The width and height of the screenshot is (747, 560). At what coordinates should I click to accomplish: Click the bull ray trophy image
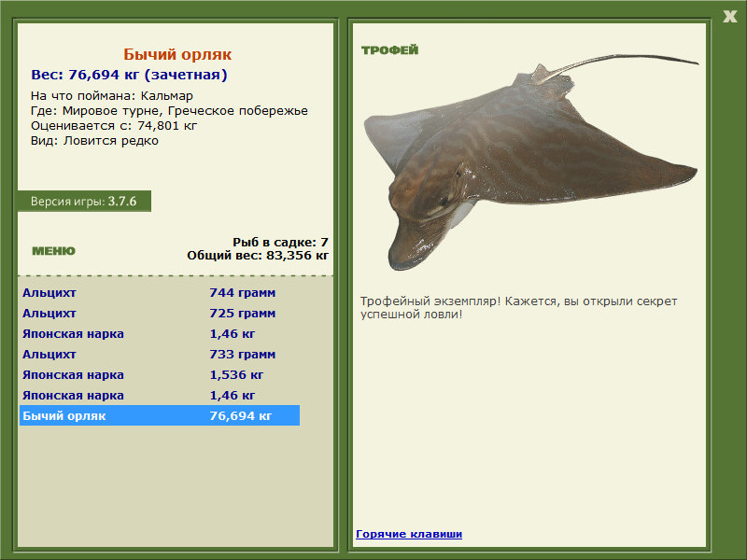click(x=530, y=161)
